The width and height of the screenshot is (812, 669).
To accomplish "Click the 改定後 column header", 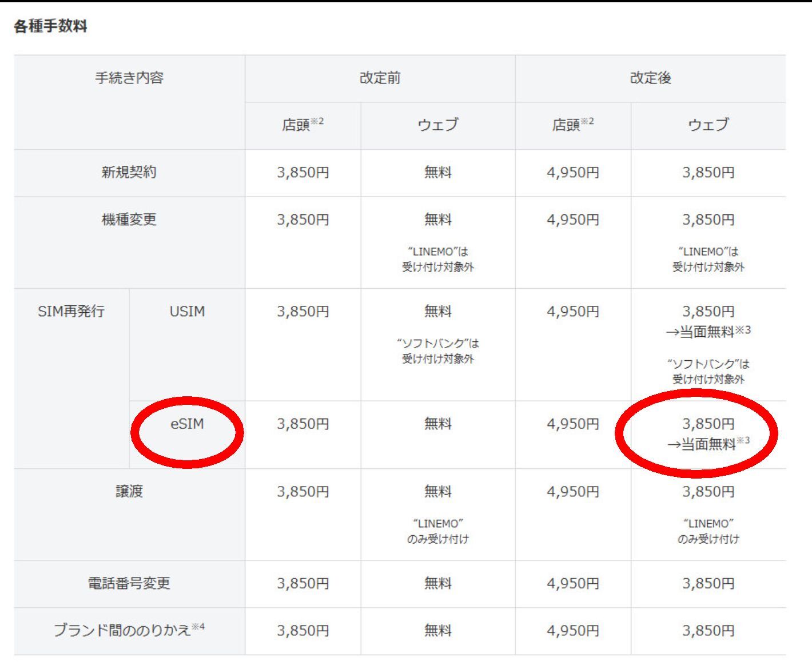I will point(650,78).
